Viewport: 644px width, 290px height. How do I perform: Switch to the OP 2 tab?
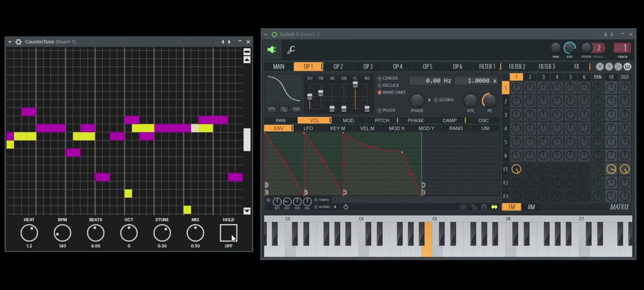pyautogui.click(x=338, y=67)
